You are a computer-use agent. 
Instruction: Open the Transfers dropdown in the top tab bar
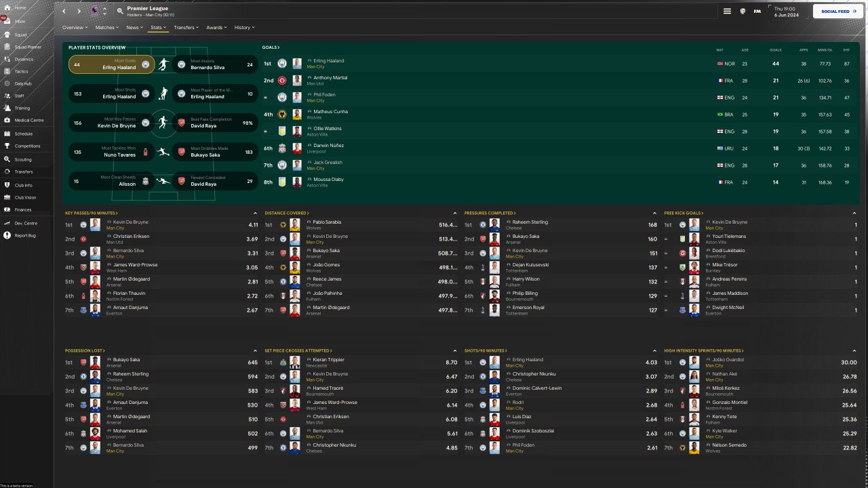[186, 28]
